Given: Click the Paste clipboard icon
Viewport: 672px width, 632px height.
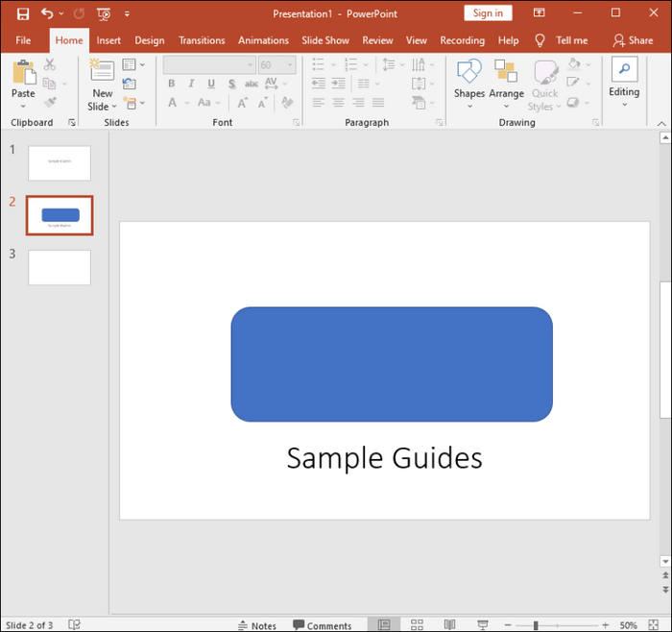Looking at the screenshot, I should (x=23, y=73).
